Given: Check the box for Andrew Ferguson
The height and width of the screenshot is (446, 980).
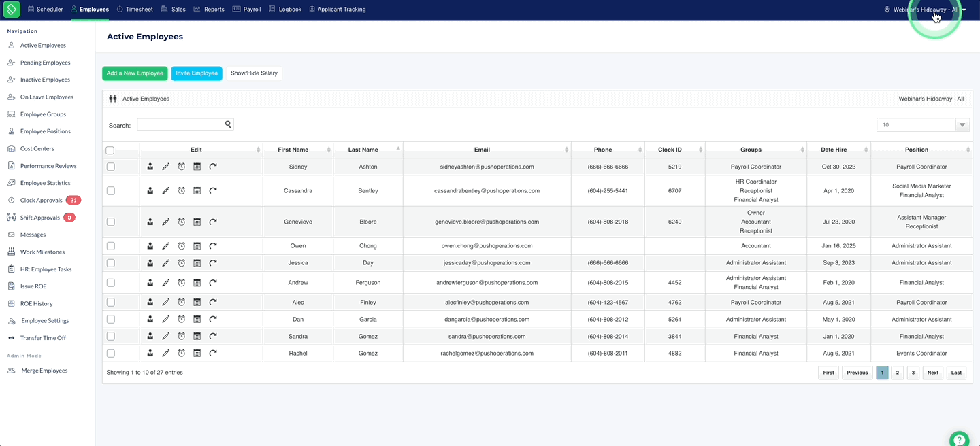Looking at the screenshot, I should (x=111, y=283).
